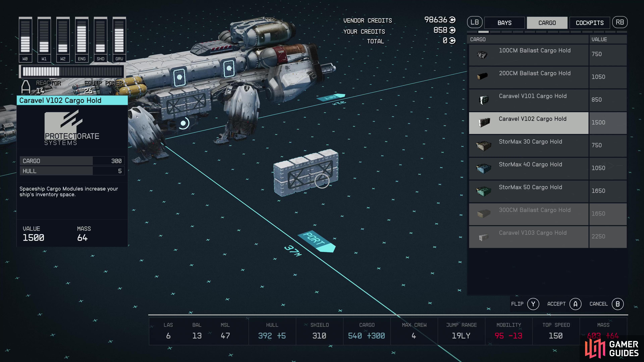Click 100CM Ballast Cargo Hold thumbnail icon

click(482, 55)
